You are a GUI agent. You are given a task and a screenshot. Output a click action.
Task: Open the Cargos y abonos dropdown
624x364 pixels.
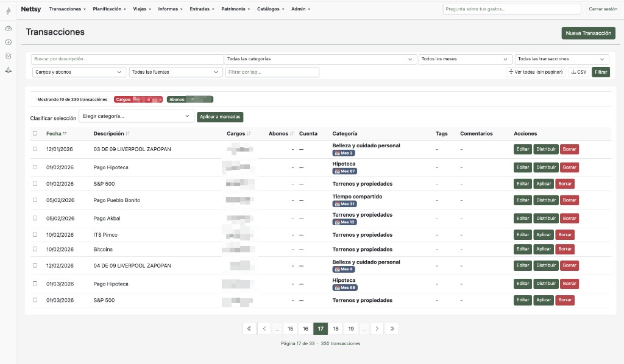coord(79,72)
